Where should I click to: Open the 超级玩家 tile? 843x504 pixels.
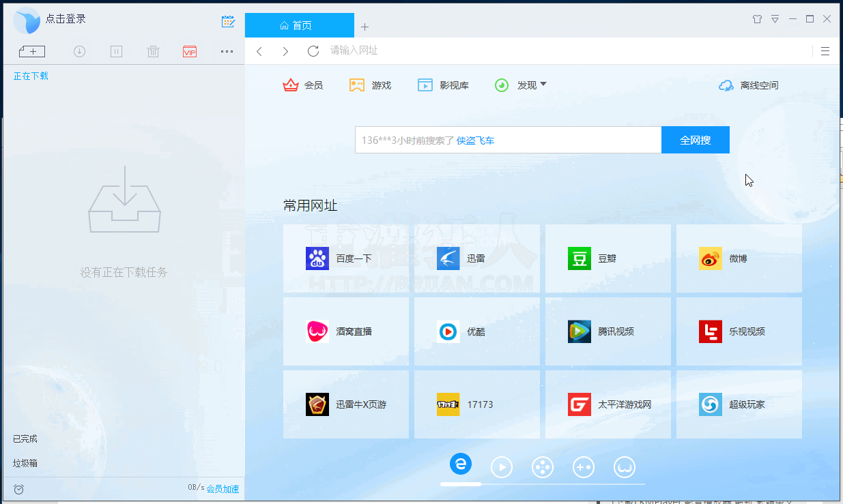click(739, 404)
